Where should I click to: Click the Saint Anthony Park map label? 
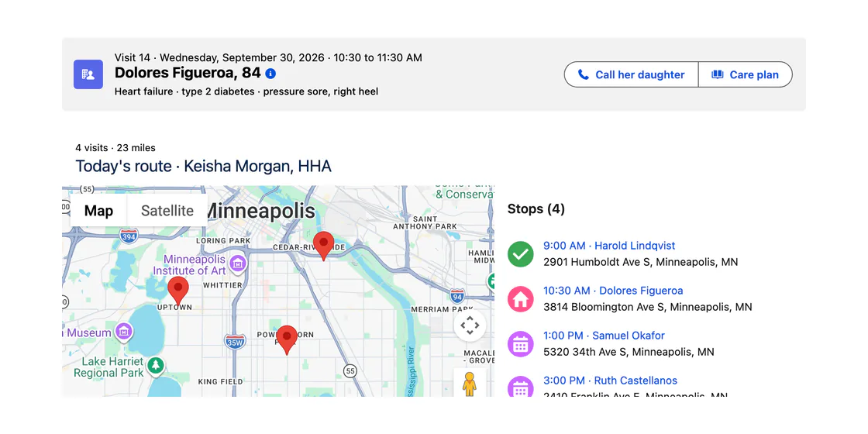pyautogui.click(x=425, y=222)
